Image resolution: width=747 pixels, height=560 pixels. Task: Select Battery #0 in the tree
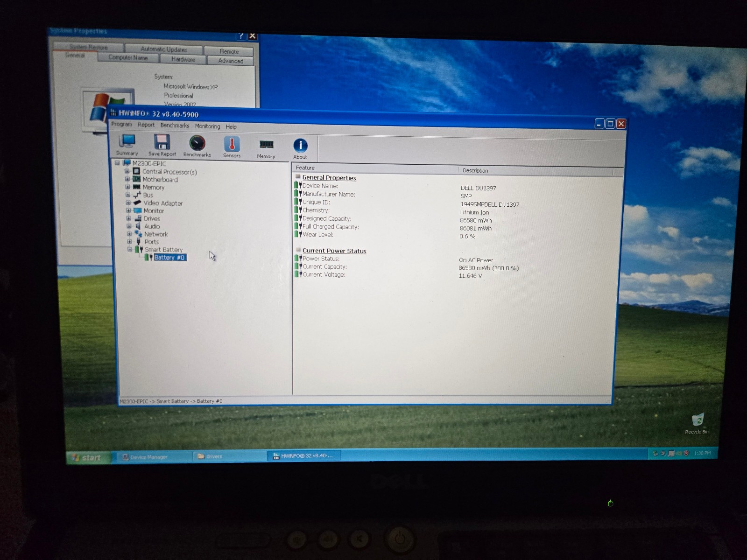click(x=169, y=258)
